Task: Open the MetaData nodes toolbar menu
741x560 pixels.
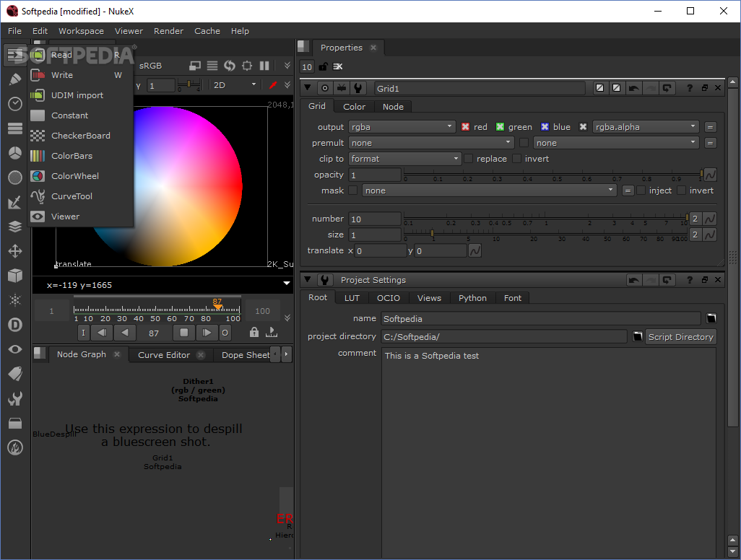Action: 15,374
